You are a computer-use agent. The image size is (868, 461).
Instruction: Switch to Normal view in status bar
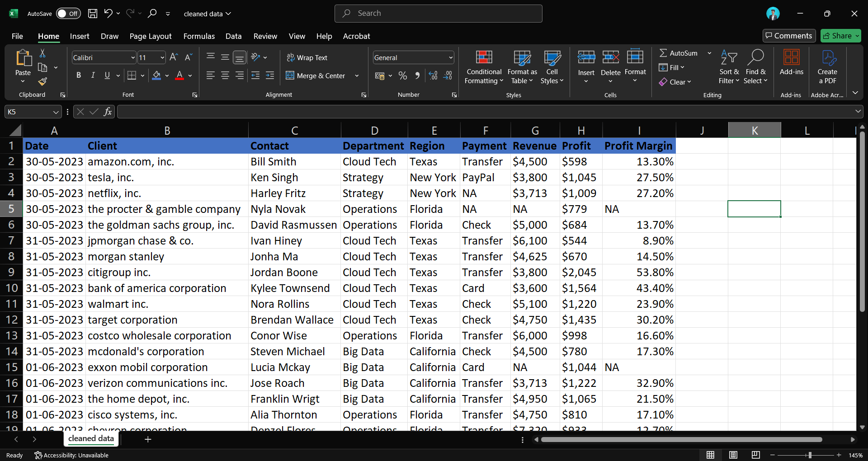[711, 455]
